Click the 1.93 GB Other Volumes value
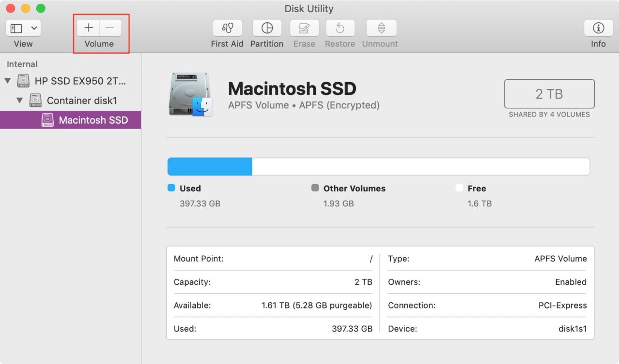Screen dimensions: 619x364 pyautogui.click(x=339, y=204)
